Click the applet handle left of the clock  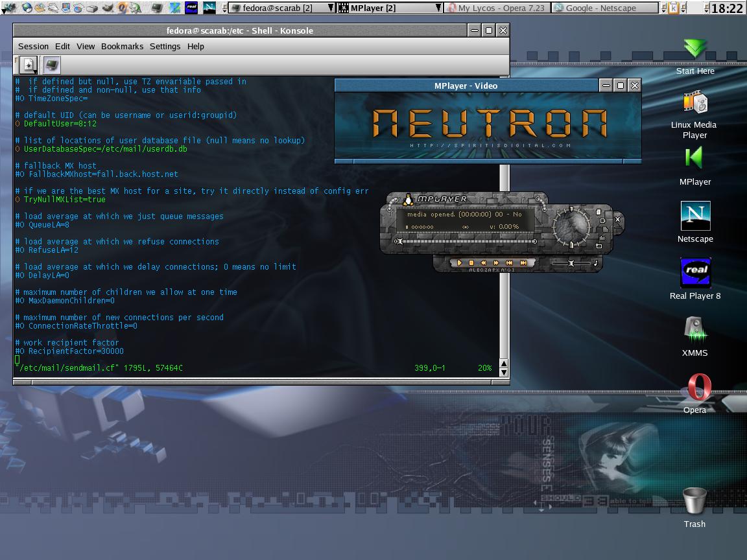707,8
